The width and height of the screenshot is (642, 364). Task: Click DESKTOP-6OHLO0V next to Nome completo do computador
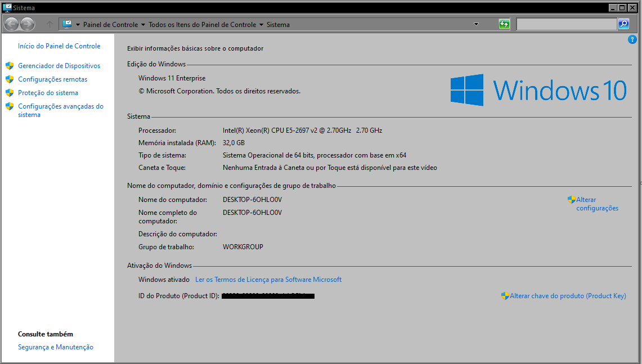252,212
